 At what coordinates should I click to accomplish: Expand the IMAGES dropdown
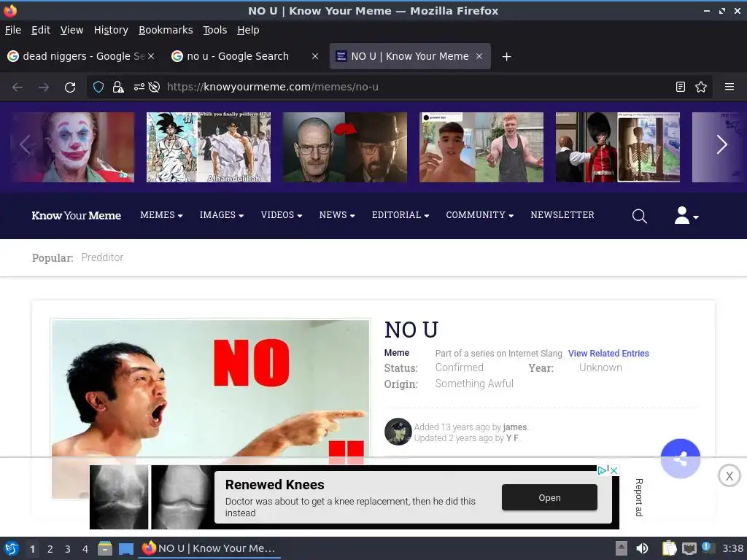(222, 215)
